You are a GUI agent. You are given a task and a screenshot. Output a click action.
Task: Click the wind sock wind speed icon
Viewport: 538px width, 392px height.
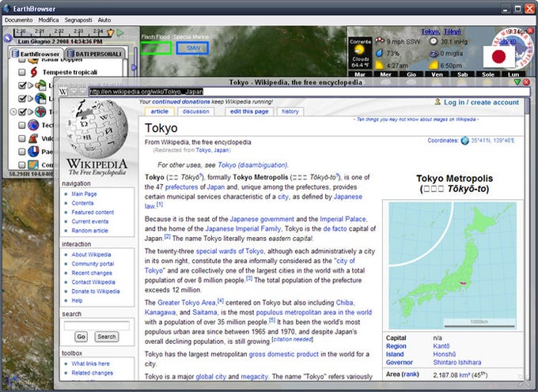380,41
